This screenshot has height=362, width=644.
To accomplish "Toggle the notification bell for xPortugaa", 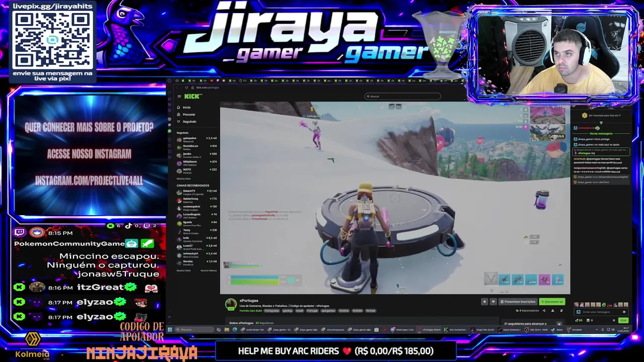I will coord(485,302).
